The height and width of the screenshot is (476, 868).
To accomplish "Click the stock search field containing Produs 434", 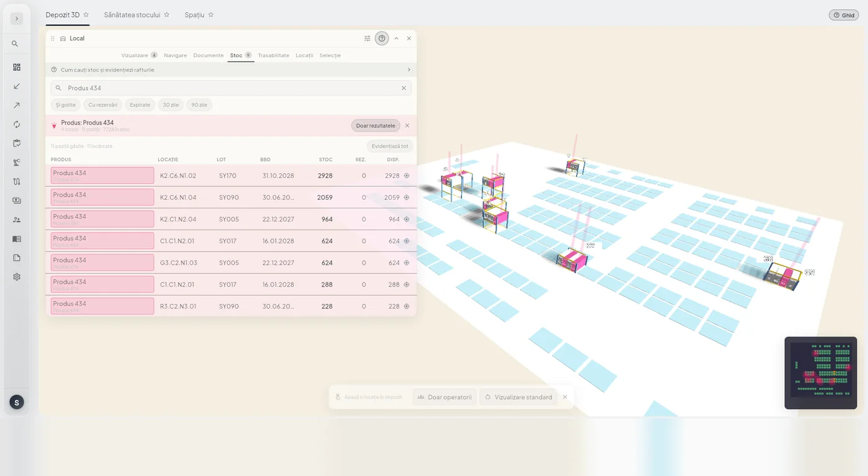I will click(x=231, y=88).
